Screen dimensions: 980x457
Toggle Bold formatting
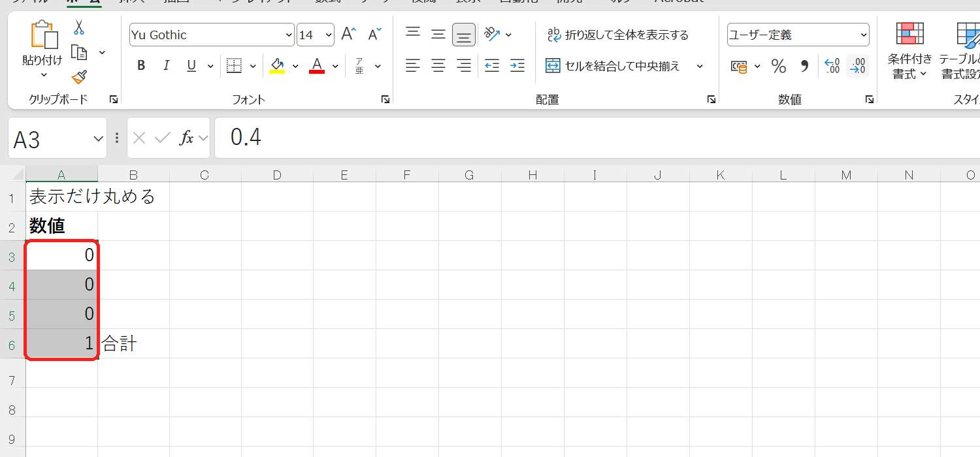[141, 66]
